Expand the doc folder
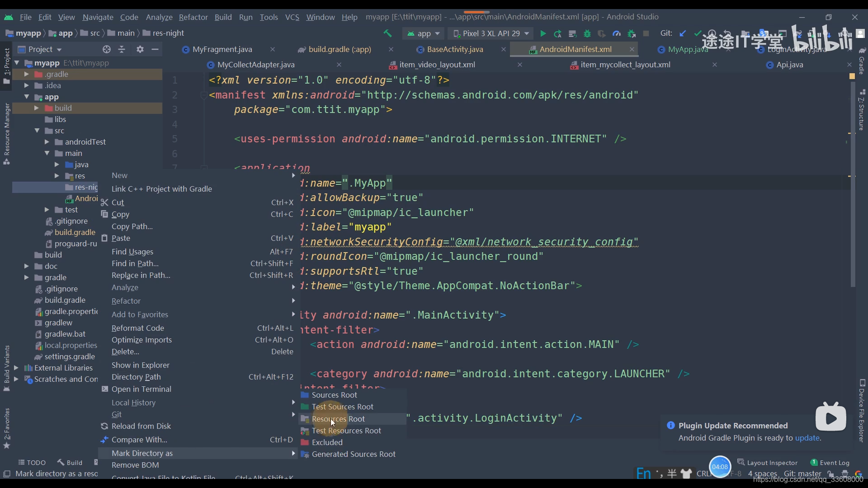The height and width of the screenshot is (488, 868). click(x=26, y=266)
